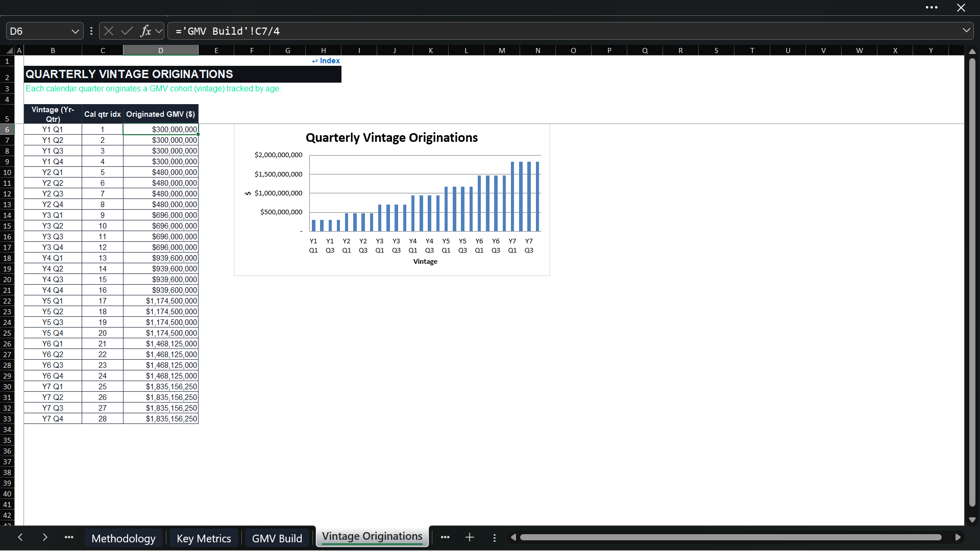Open the insert function fx icon
This screenshot has height=551, width=980.
146,31
